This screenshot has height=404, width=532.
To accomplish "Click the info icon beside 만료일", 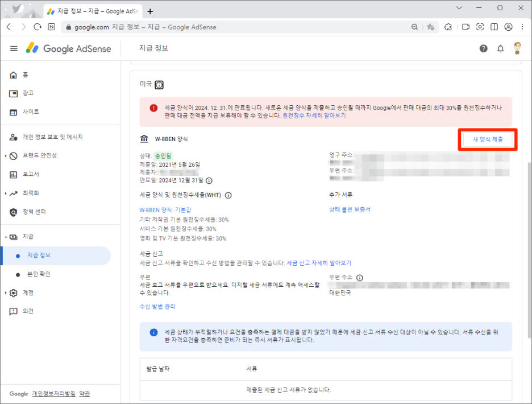I will coord(209,180).
